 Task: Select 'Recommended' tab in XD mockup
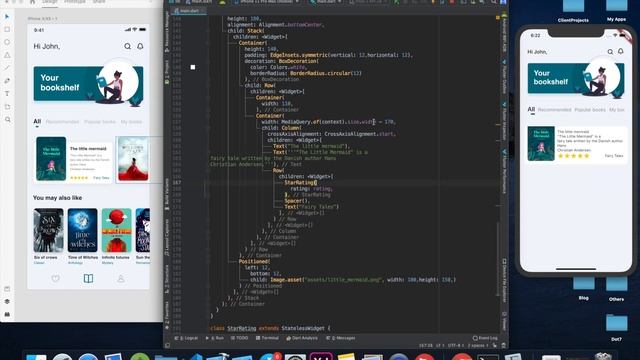[62, 122]
